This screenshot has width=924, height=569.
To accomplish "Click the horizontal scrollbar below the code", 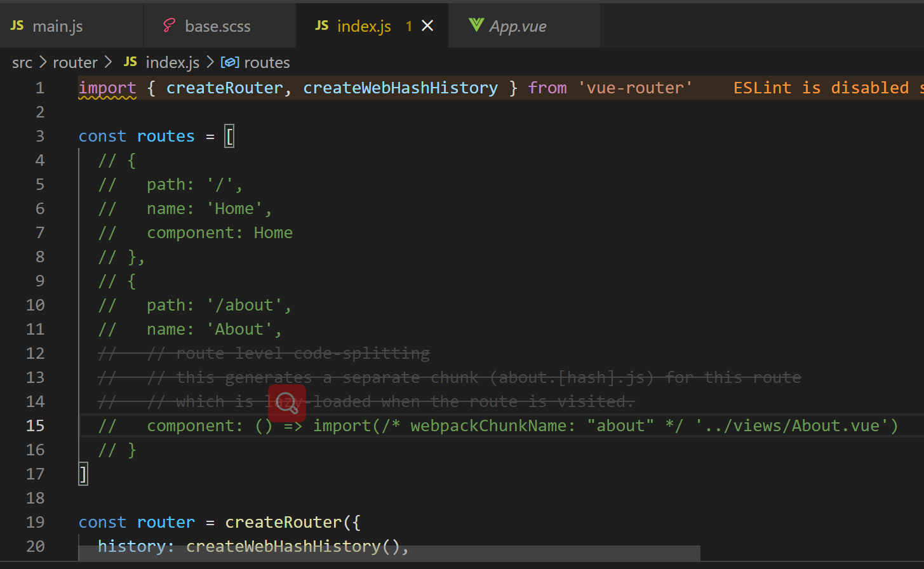I will click(389, 553).
